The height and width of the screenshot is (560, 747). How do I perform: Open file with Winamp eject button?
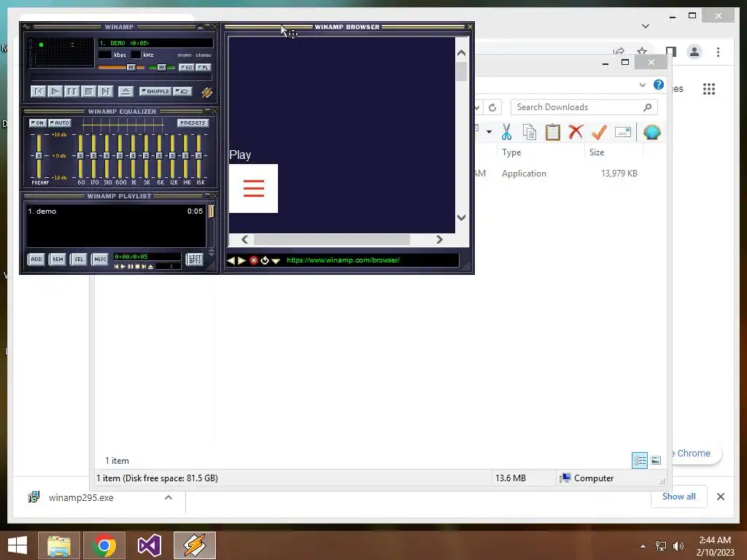click(x=125, y=91)
